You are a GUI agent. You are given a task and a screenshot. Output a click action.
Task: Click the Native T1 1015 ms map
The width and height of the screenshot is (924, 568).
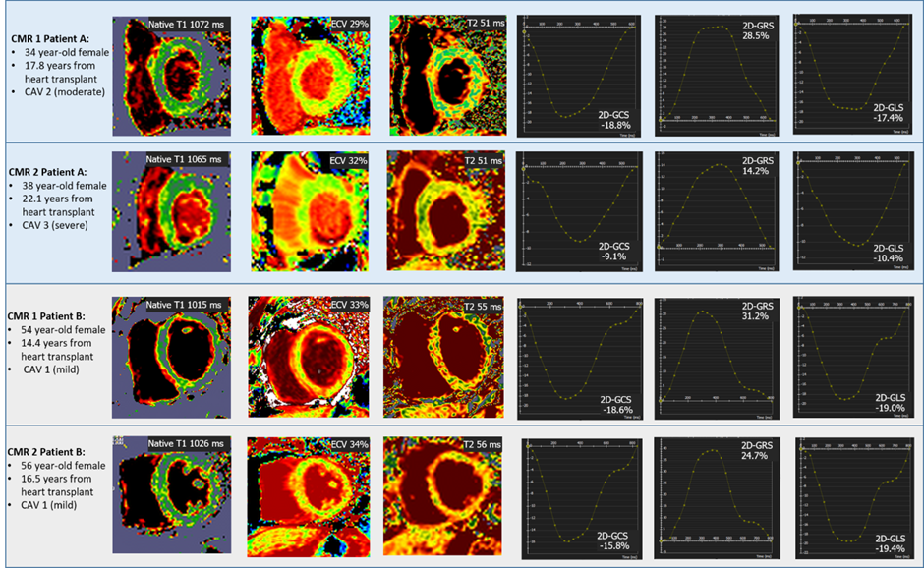pyautogui.click(x=171, y=355)
